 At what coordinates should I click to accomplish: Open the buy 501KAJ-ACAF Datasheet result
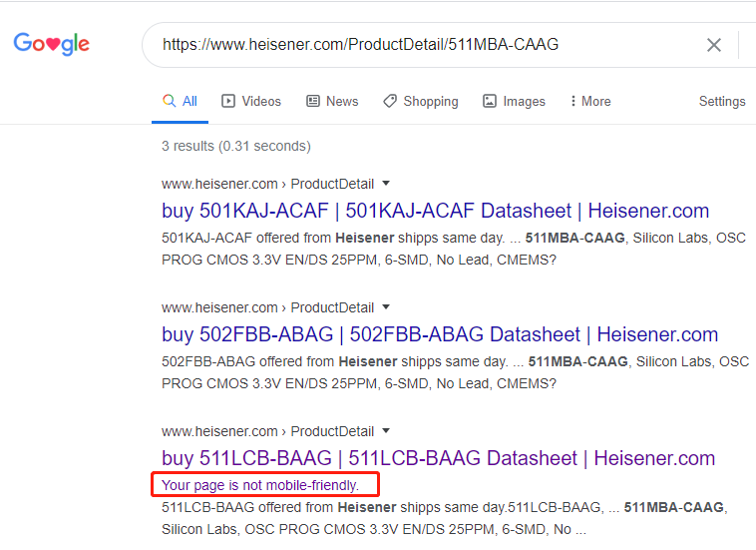tap(436, 211)
